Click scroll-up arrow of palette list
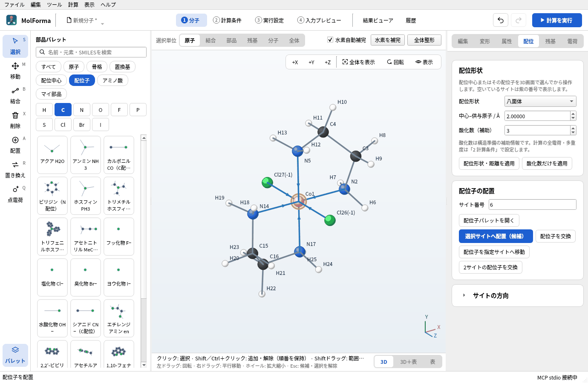The width and height of the screenshot is (588, 383). [144, 137]
